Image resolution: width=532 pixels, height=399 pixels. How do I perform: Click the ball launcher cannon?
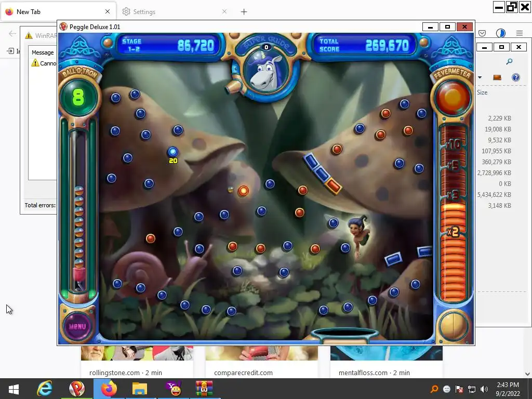click(x=234, y=87)
